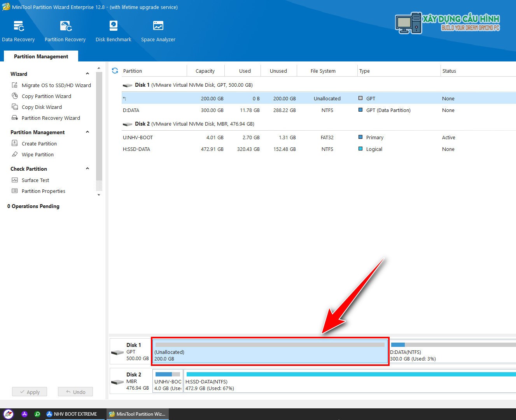This screenshot has height=420, width=516.
Task: Click the Wipe Partition eraser icon
Action: (15, 154)
